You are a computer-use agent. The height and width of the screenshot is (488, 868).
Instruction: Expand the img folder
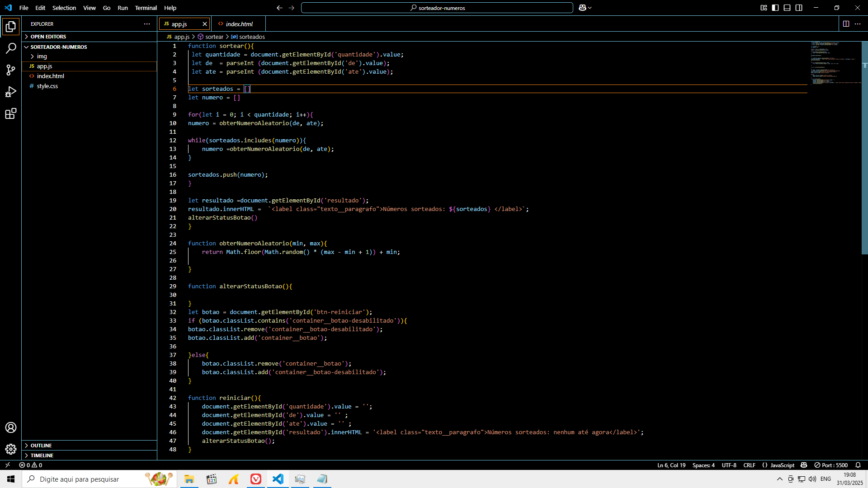click(90, 56)
